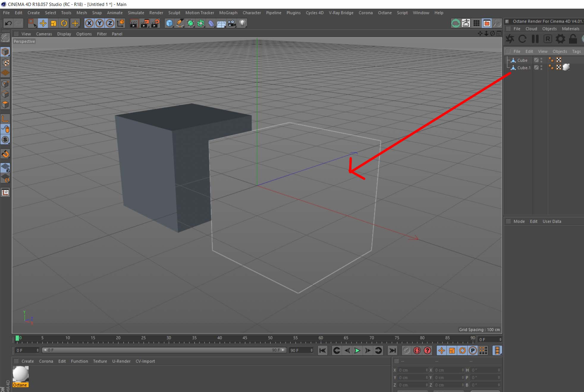The image size is (584, 392).
Task: Enable Polygons mode in left sidebar
Action: [5, 104]
